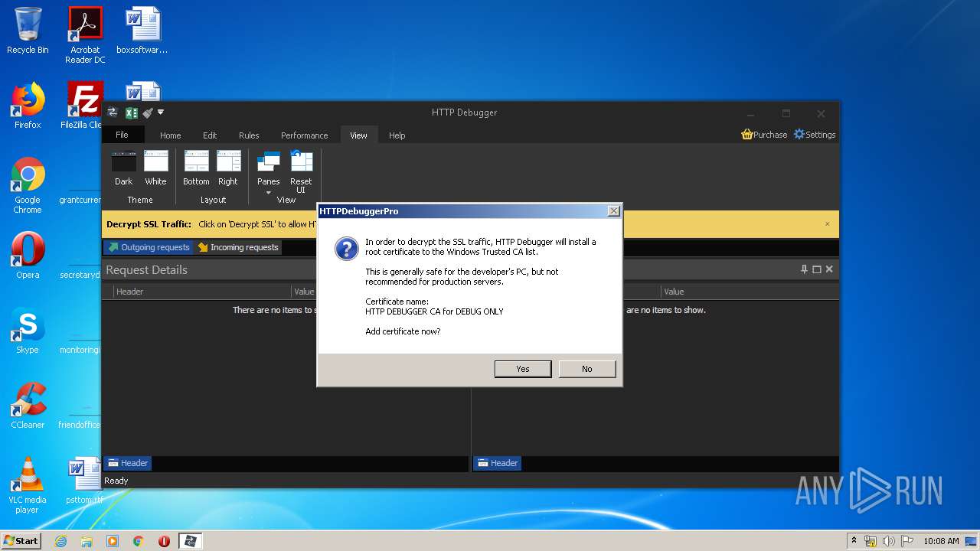Open CCleaner desktop shortcut

[x=28, y=406]
